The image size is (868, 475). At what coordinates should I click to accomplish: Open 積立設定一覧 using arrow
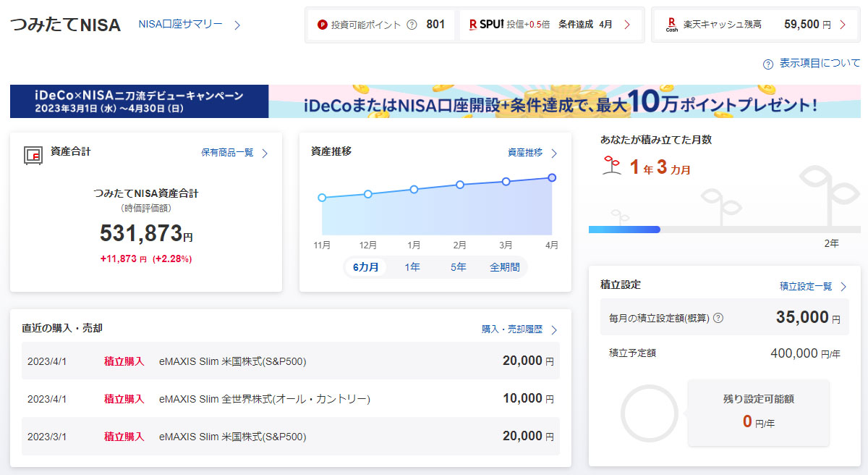pos(843,287)
